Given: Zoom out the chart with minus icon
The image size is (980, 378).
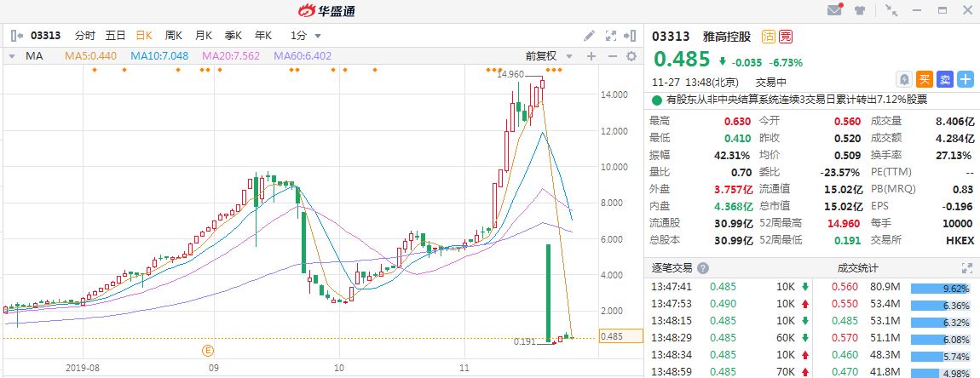Looking at the screenshot, I should pyautogui.click(x=613, y=56).
